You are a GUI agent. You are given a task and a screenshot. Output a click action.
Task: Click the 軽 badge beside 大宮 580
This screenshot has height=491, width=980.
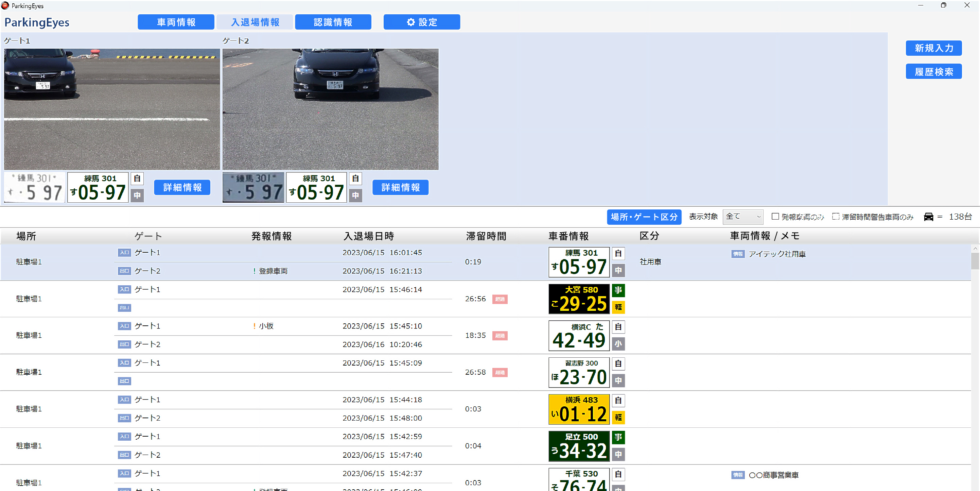point(618,307)
